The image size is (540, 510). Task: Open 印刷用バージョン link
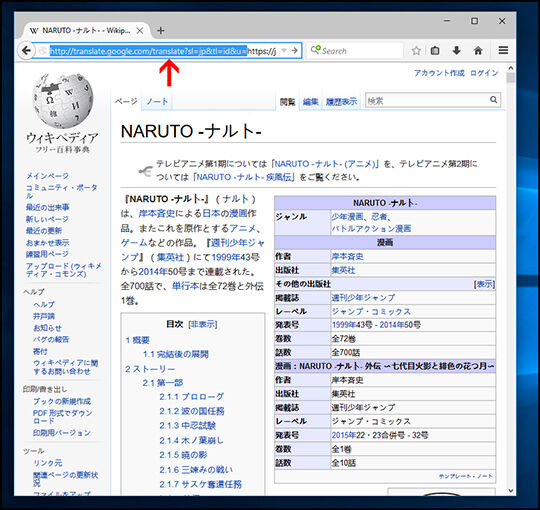click(x=62, y=433)
